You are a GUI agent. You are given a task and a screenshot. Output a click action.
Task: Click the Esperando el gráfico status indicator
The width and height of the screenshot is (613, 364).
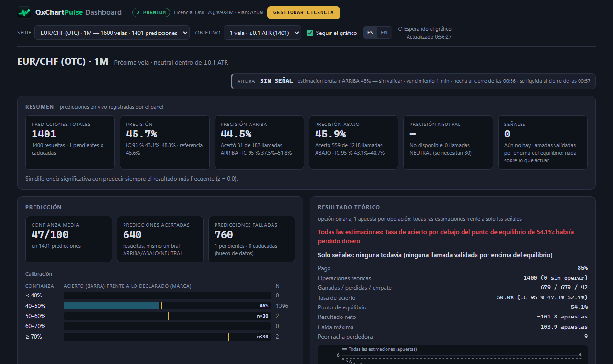[x=425, y=29]
